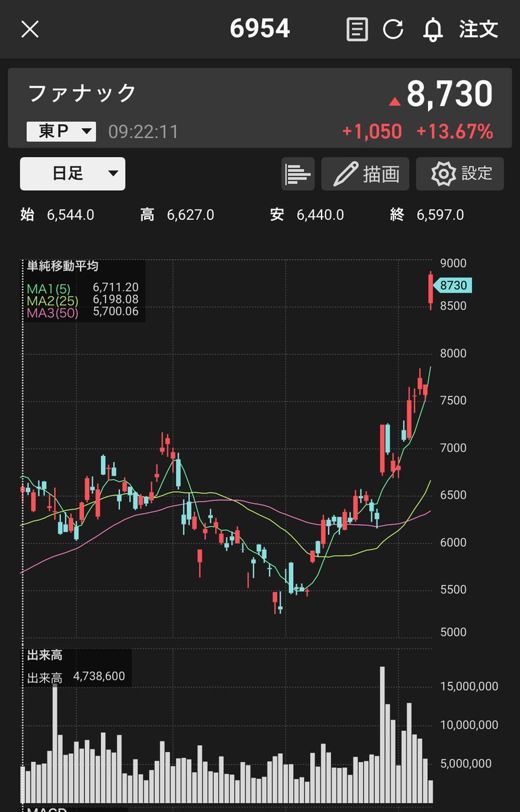The height and width of the screenshot is (812, 520).
Task: Open the 設定 chart settings
Action: tap(460, 174)
